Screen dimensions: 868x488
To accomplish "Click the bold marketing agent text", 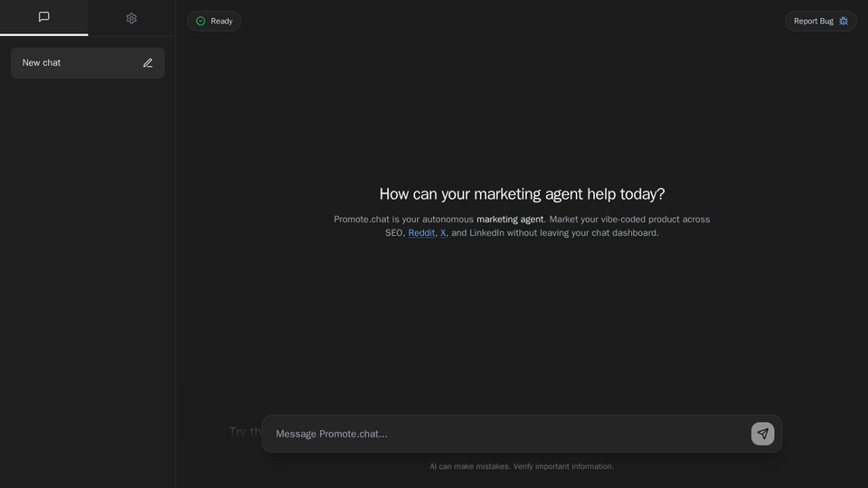I will 510,219.
